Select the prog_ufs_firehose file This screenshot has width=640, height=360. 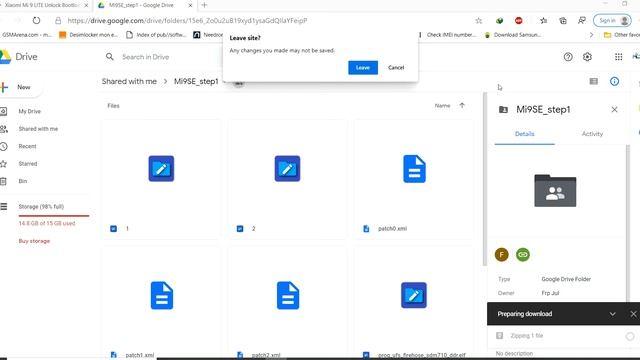[414, 302]
